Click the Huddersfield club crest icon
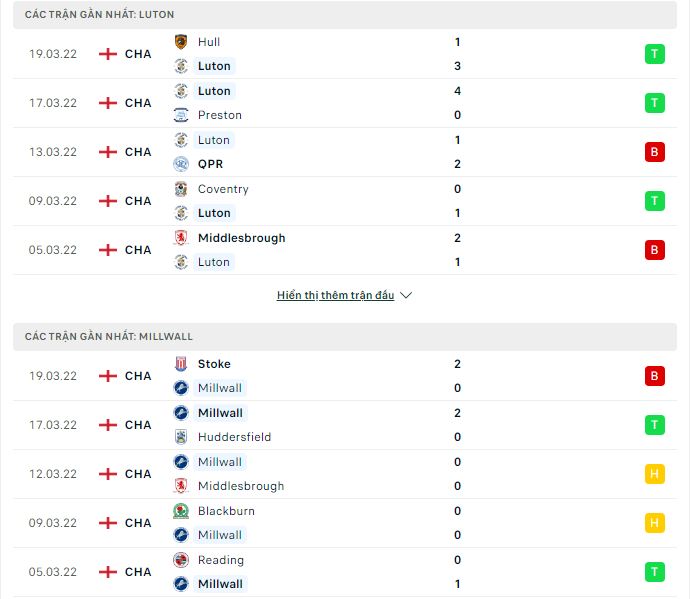 [181, 437]
